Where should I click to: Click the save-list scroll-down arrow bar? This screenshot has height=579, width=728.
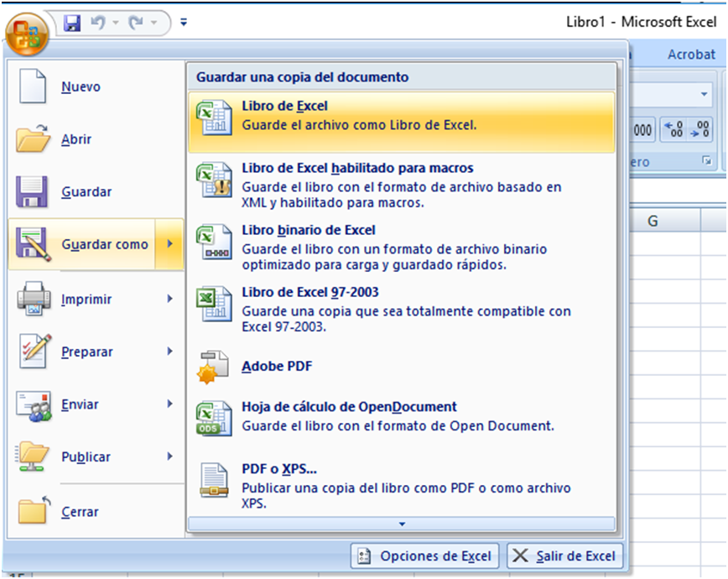402,524
